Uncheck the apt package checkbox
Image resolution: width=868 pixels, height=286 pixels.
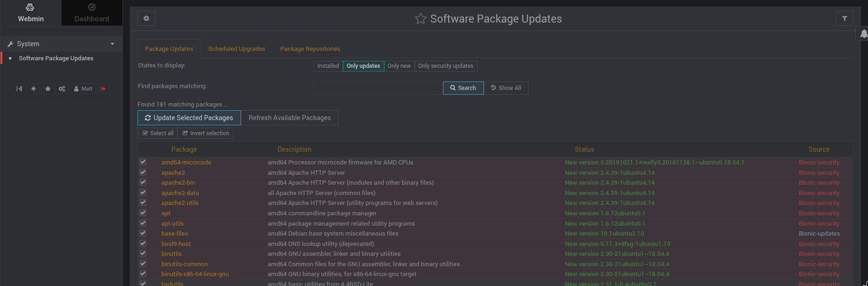tap(143, 212)
